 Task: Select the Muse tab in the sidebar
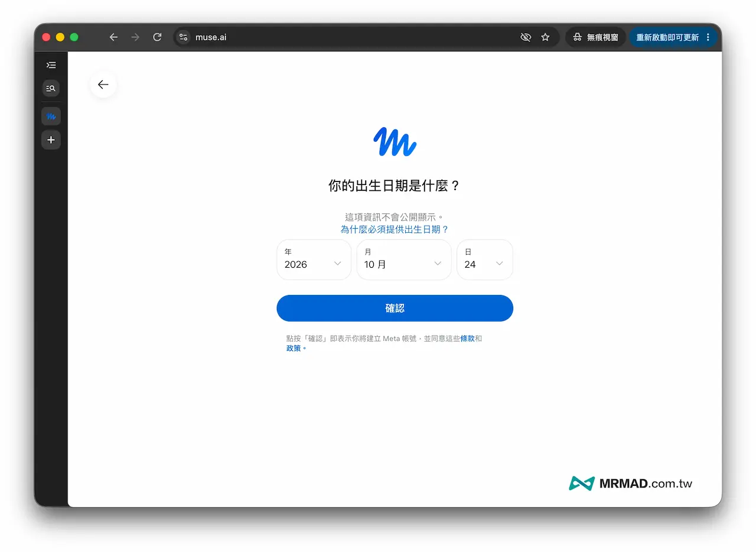[51, 116]
